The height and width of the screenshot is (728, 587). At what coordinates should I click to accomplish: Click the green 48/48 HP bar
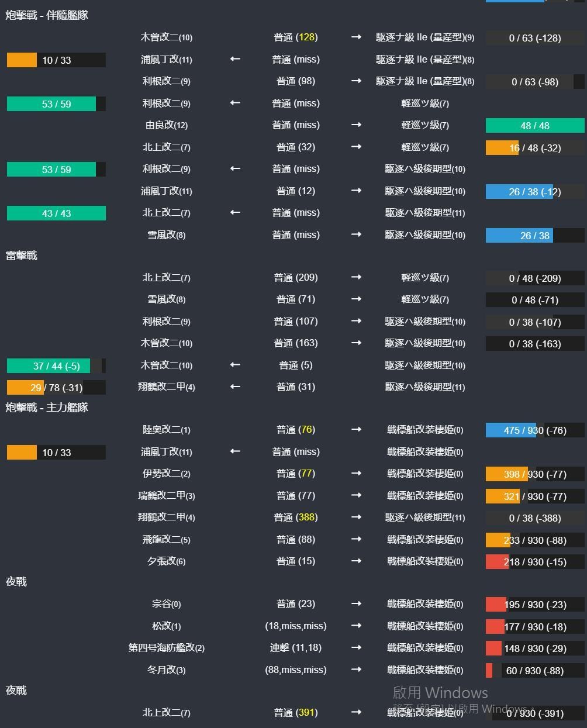[535, 125]
